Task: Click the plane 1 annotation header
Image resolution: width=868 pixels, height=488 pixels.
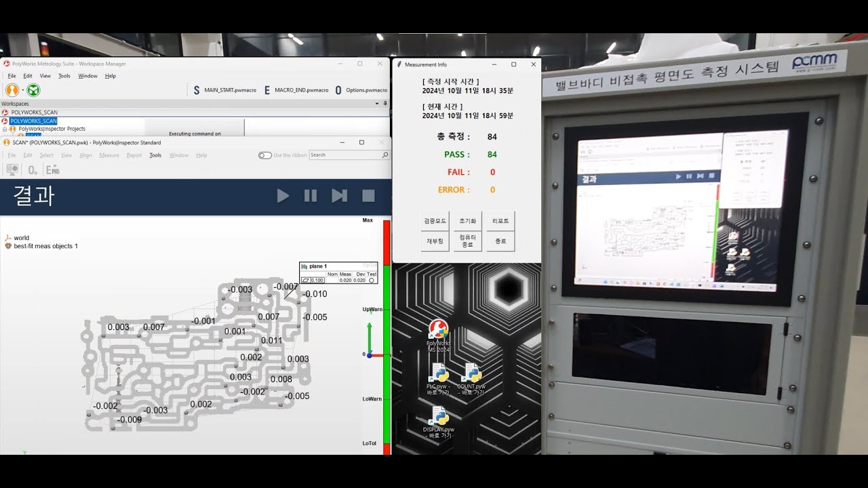Action: [x=338, y=266]
